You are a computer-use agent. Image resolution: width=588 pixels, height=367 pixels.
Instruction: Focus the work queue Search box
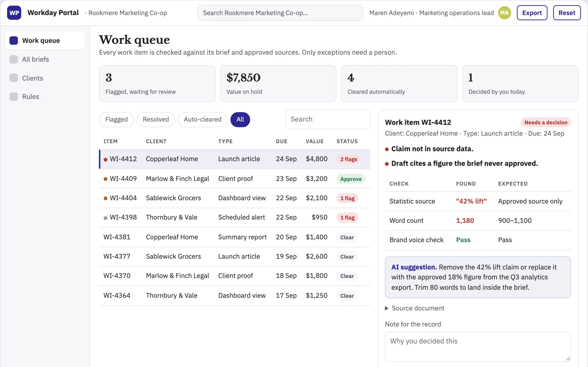pyautogui.click(x=327, y=119)
